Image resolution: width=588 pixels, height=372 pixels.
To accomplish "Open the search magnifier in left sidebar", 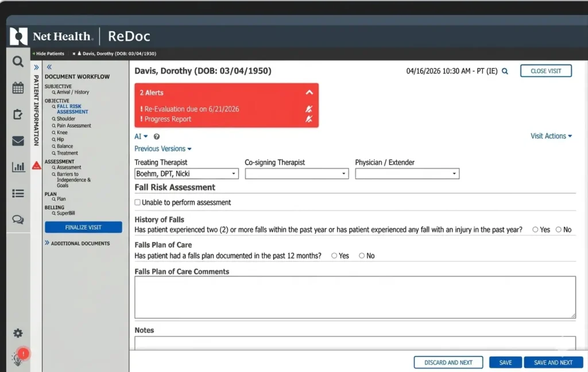I will pos(18,61).
